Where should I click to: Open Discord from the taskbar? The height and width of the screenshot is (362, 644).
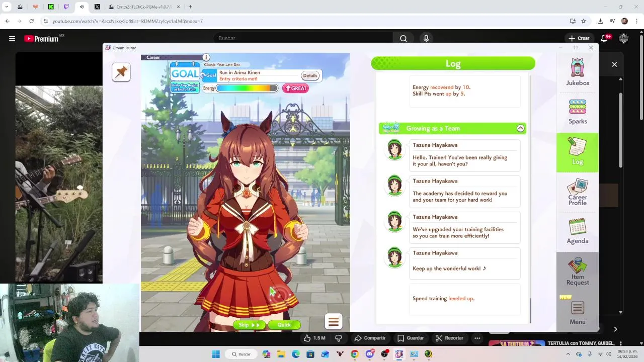pos(370,354)
